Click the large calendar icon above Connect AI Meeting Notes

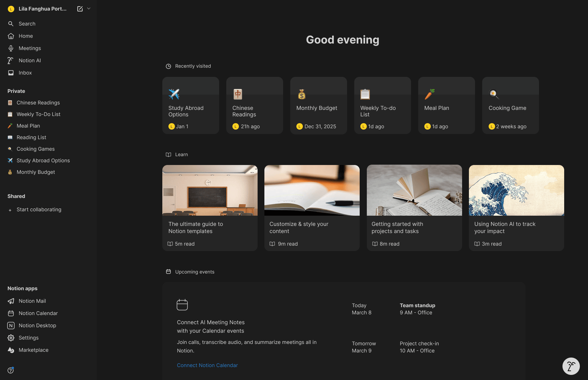point(182,305)
